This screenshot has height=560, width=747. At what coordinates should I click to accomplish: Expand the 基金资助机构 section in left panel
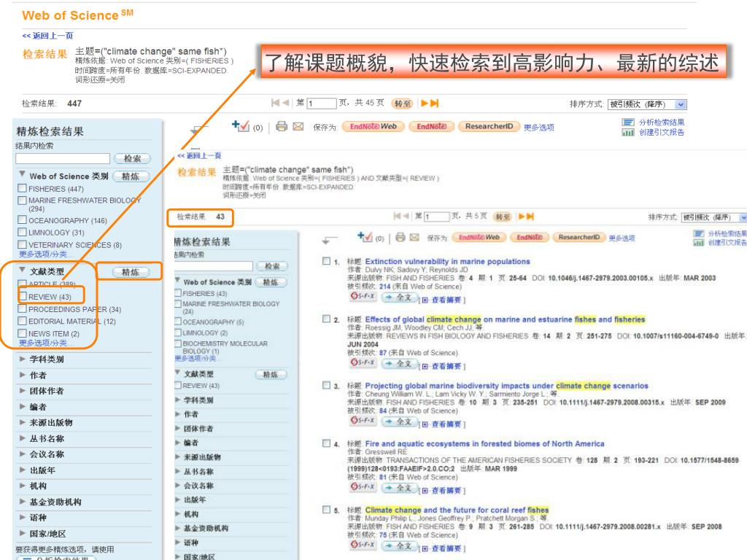coord(23,502)
